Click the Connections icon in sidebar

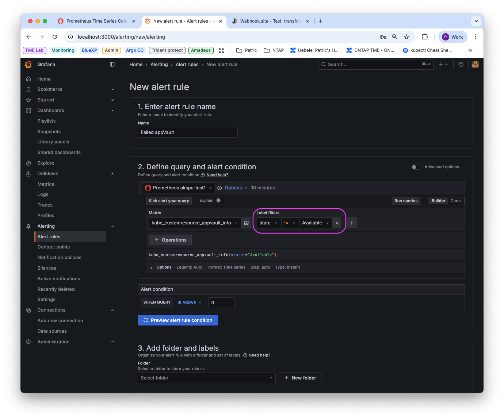pos(28,310)
